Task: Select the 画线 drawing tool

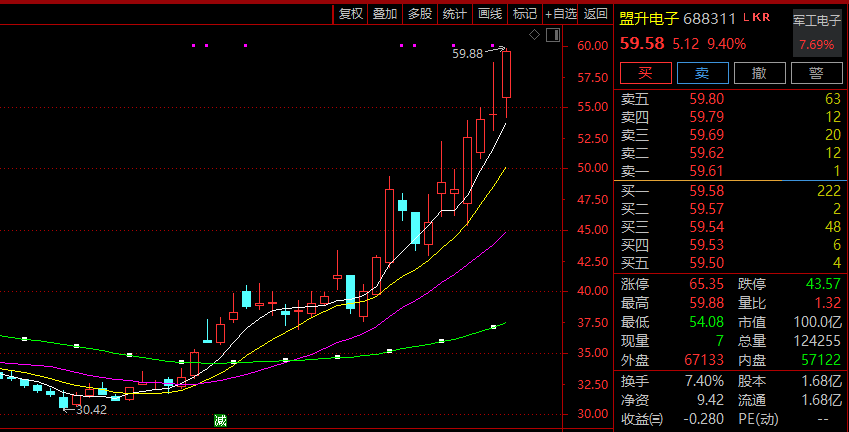Action: point(489,13)
